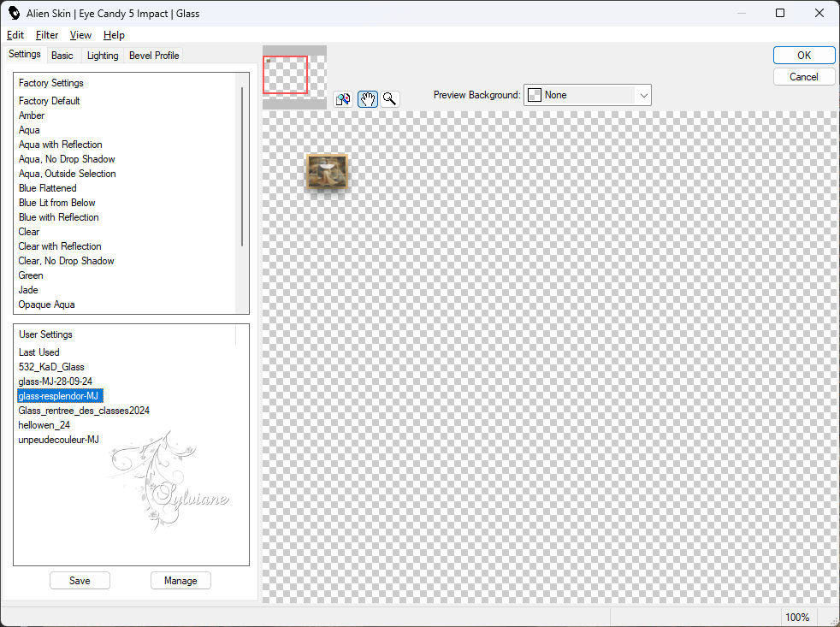Click the glass-framed image in preview
The image size is (840, 627).
pyautogui.click(x=327, y=171)
